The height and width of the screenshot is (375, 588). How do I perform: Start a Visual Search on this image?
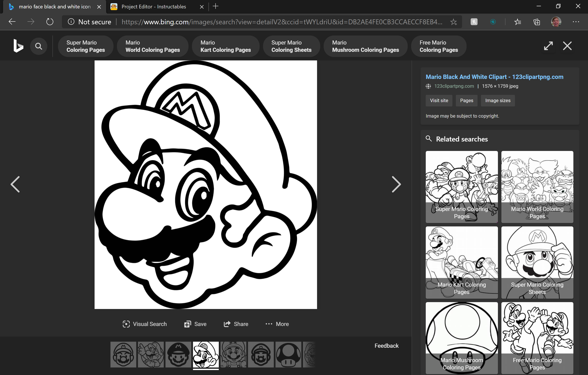pyautogui.click(x=145, y=324)
